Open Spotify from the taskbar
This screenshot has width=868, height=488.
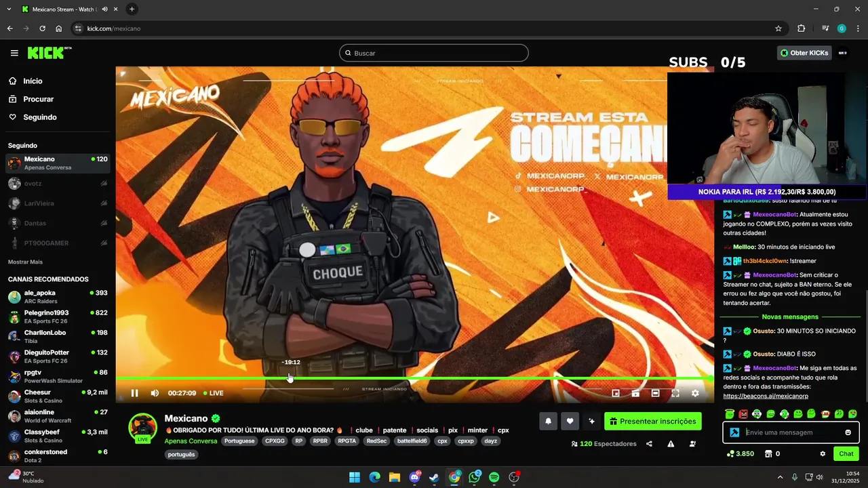click(x=494, y=477)
